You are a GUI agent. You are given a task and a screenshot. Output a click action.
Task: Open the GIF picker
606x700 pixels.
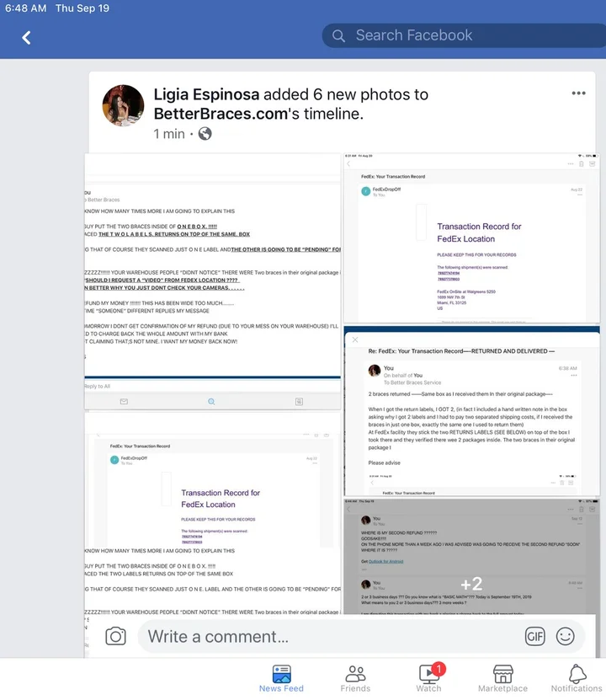[x=534, y=637]
